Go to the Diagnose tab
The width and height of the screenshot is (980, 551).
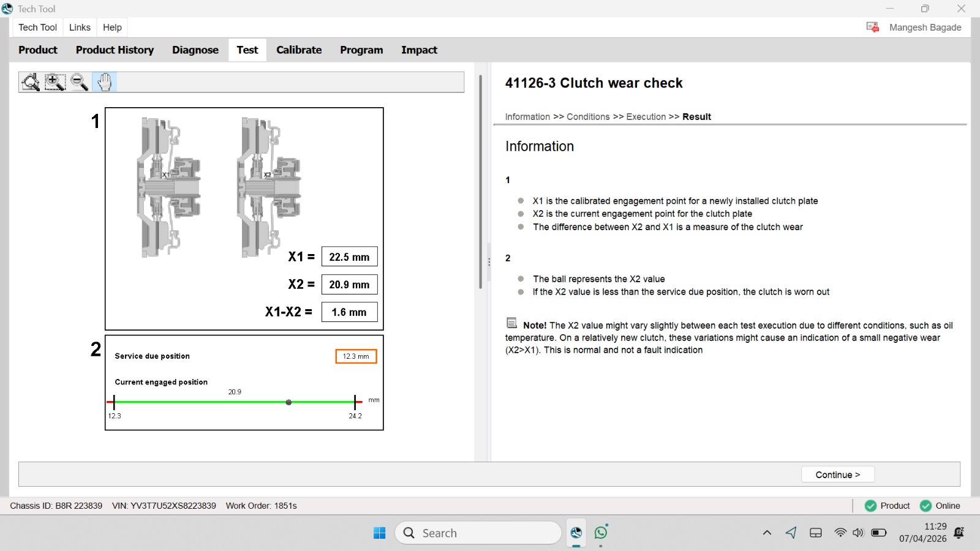195,50
